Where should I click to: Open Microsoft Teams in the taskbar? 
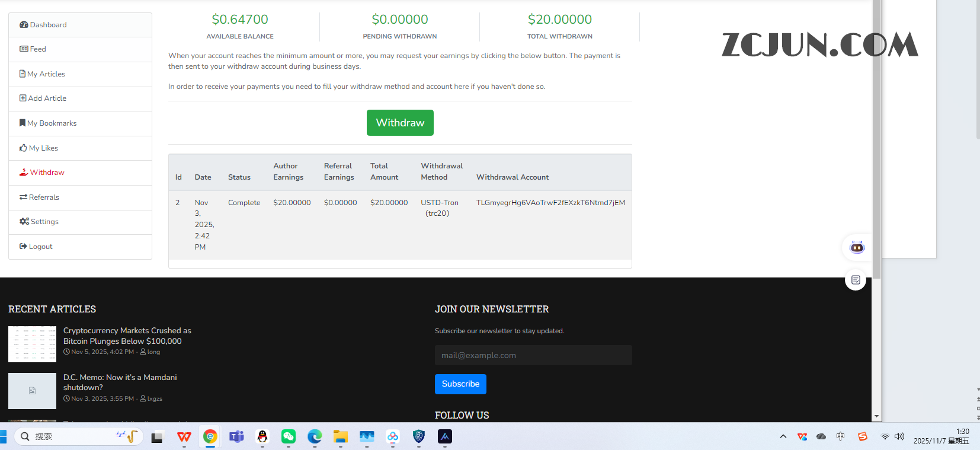(236, 437)
